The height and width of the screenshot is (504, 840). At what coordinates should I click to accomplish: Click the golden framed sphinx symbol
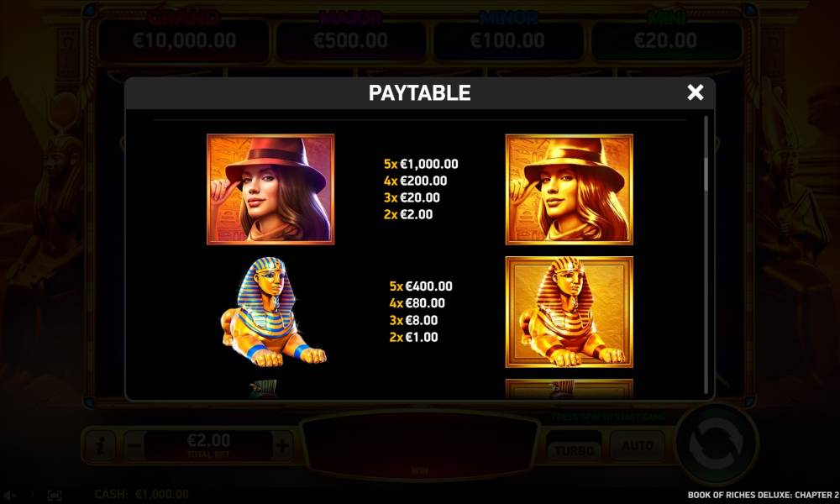[x=569, y=312]
